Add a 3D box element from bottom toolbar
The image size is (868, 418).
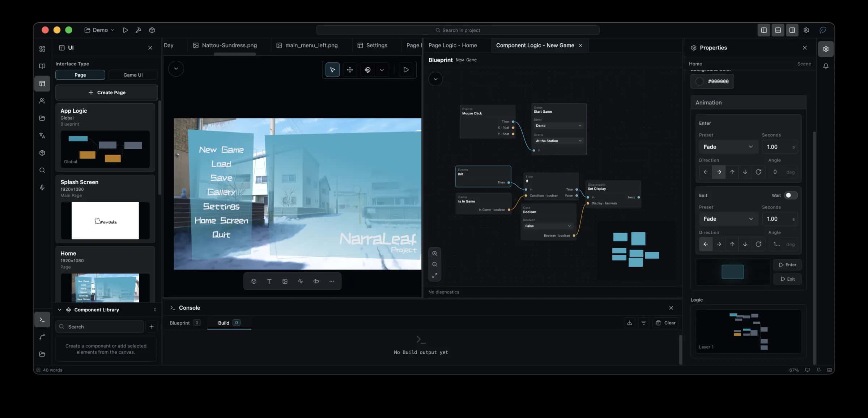tap(254, 281)
